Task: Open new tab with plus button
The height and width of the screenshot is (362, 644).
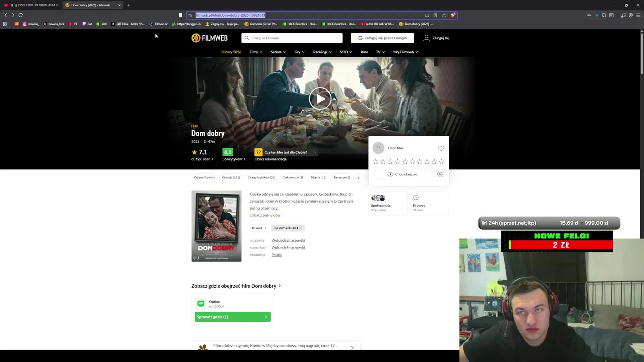Action: coord(128,5)
